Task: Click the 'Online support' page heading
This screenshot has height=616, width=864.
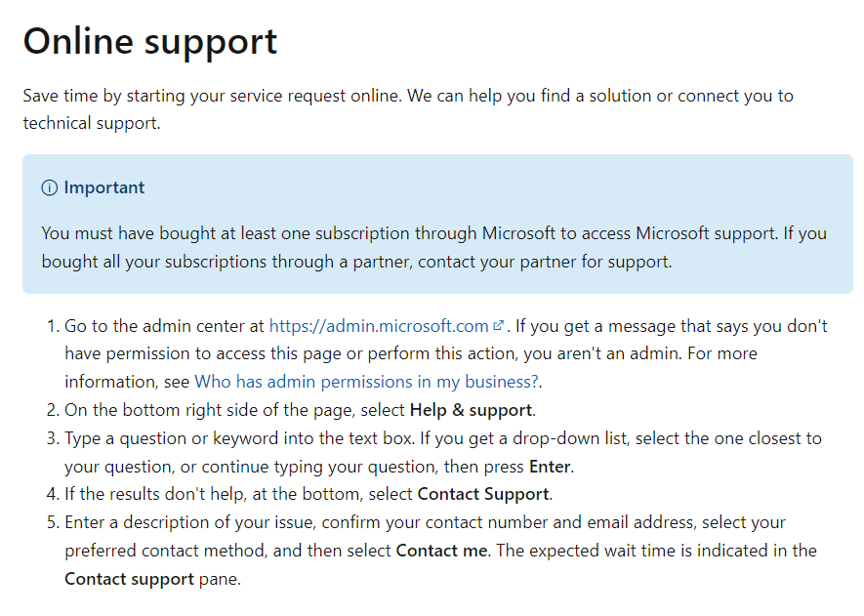Action: [x=150, y=42]
